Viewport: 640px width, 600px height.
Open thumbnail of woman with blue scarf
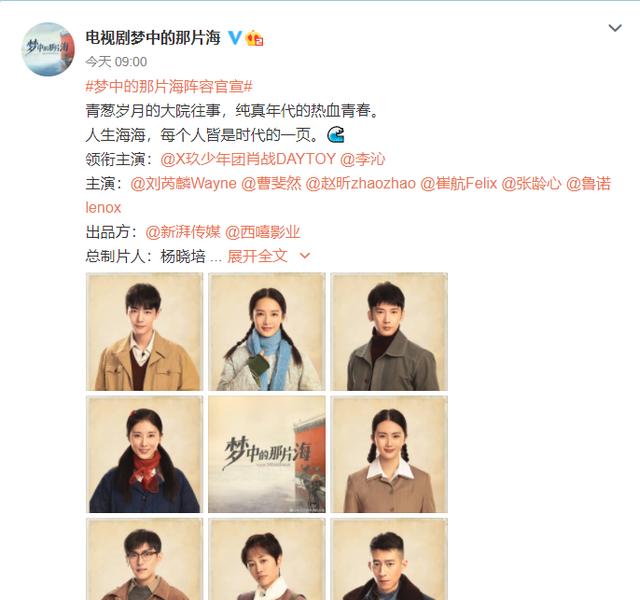pyautogui.click(x=267, y=332)
